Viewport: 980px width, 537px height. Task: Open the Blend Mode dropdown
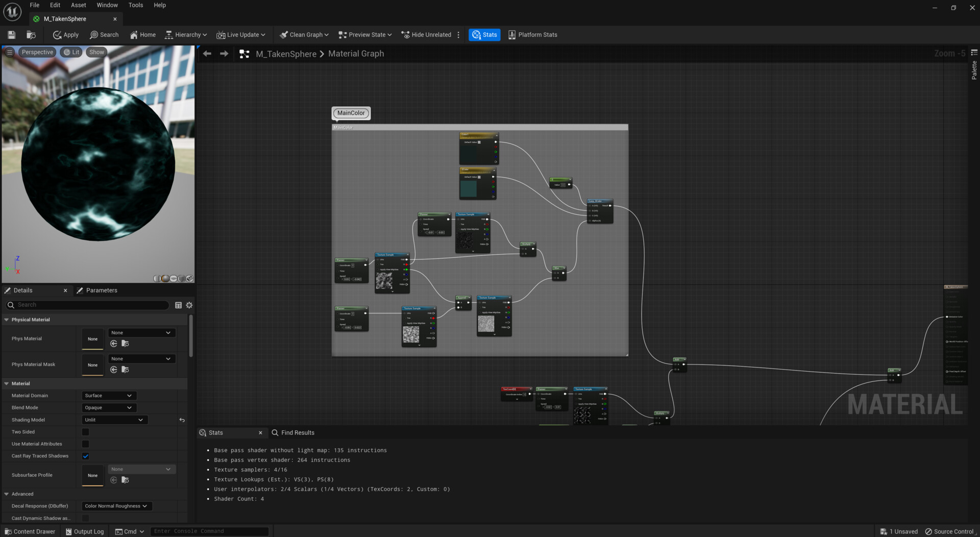tap(108, 408)
